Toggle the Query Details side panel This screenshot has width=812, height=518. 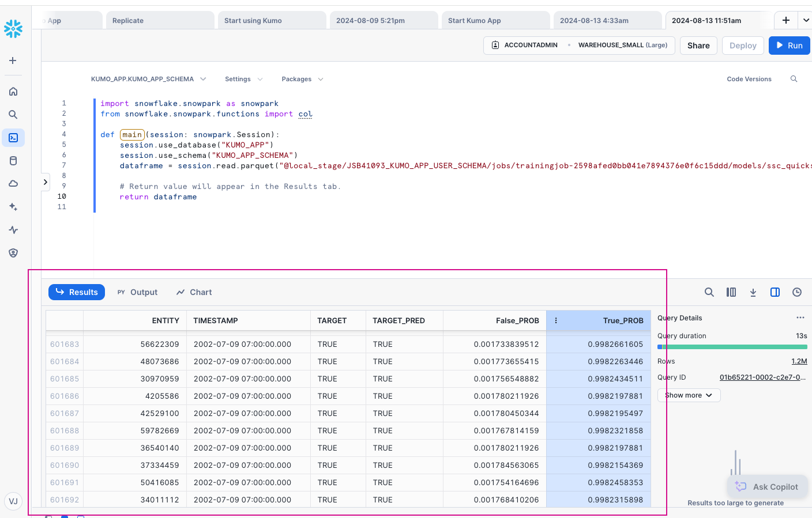775,292
